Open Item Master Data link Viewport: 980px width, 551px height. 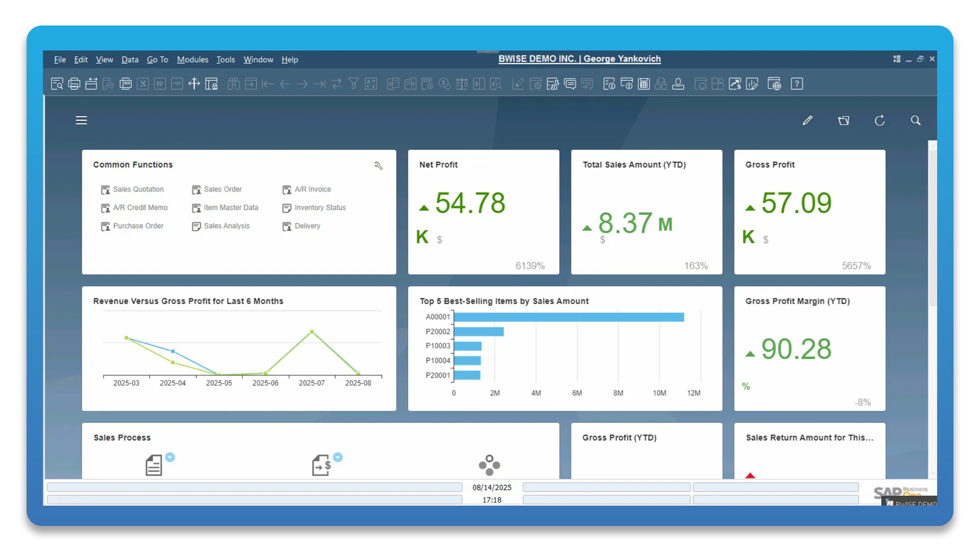click(x=225, y=208)
